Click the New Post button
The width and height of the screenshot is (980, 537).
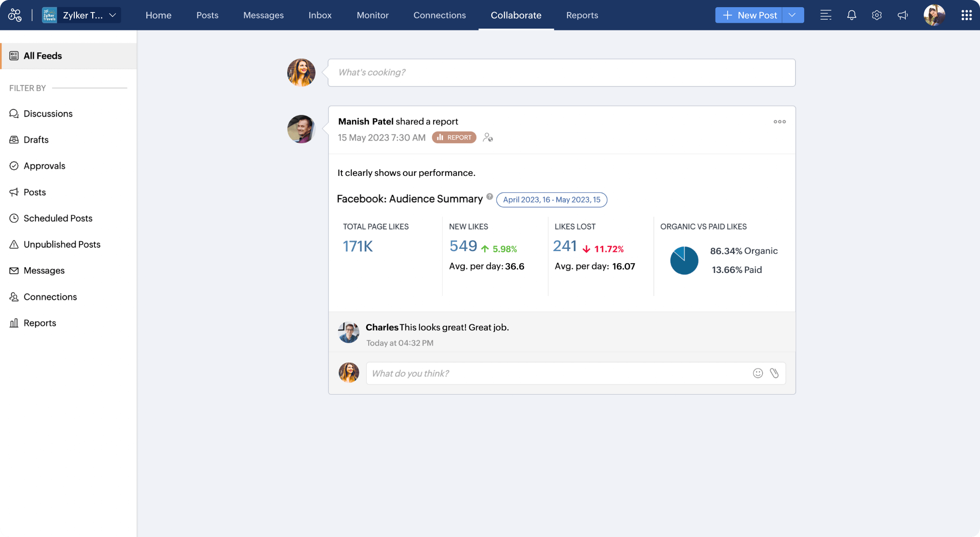pos(749,15)
